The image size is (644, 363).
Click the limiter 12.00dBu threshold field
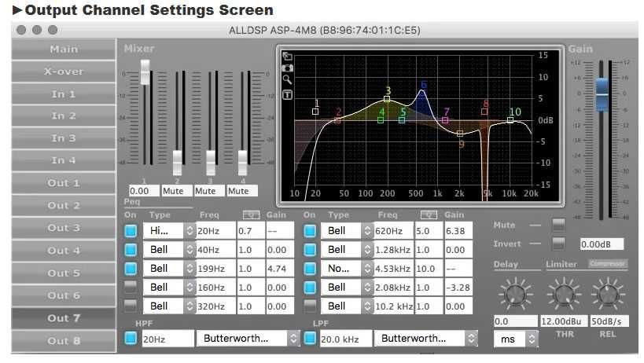563,321
